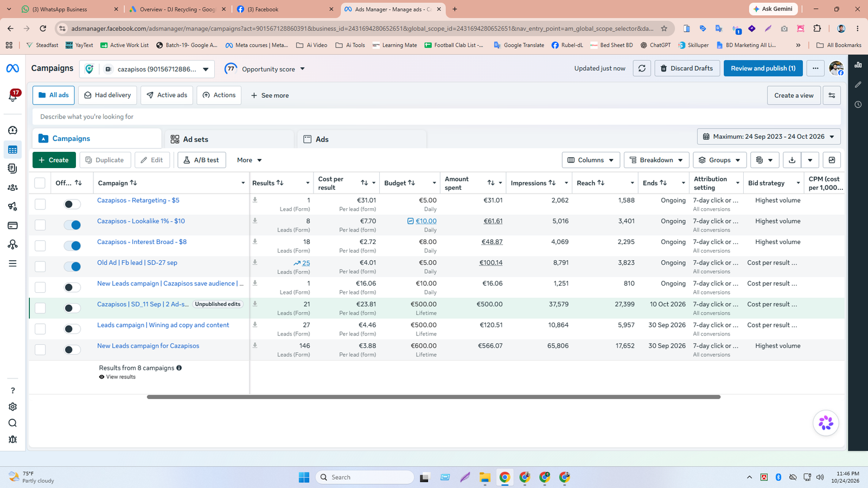868x488 pixels.
Task: Open the cazapisos ad account selector
Action: coord(147,69)
